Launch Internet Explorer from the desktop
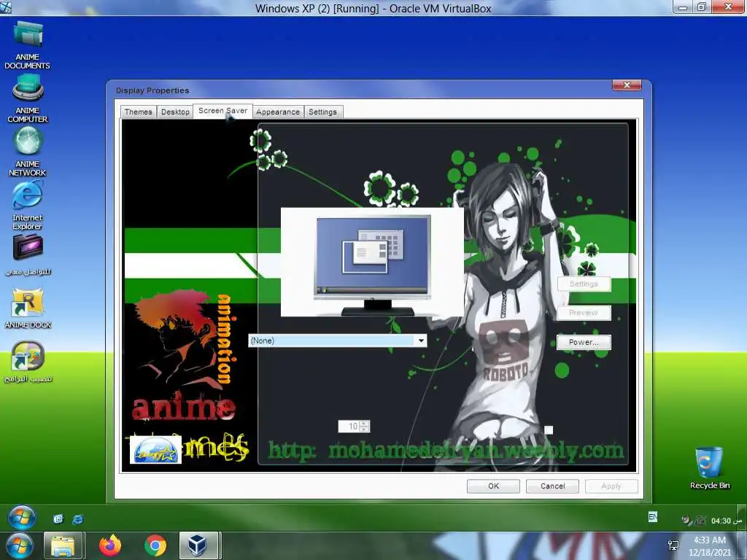The height and width of the screenshot is (560, 747). pyautogui.click(x=27, y=206)
